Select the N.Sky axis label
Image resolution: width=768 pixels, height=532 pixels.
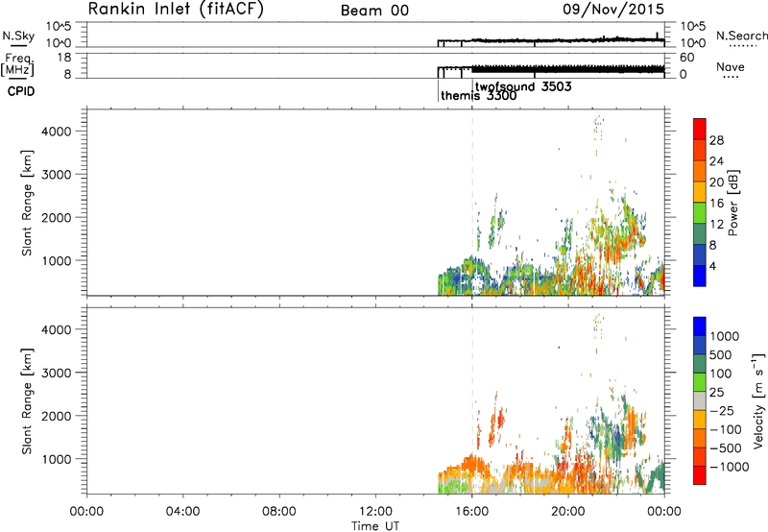18,36
